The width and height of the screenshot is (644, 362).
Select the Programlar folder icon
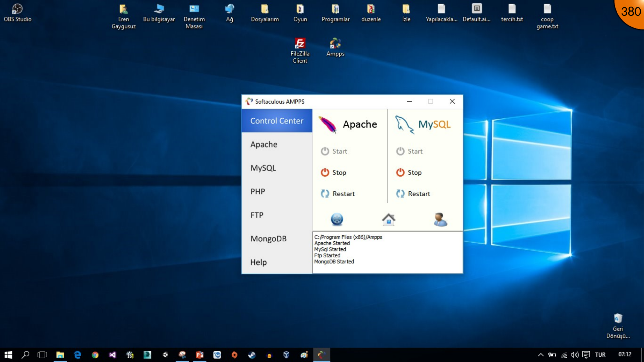(336, 13)
